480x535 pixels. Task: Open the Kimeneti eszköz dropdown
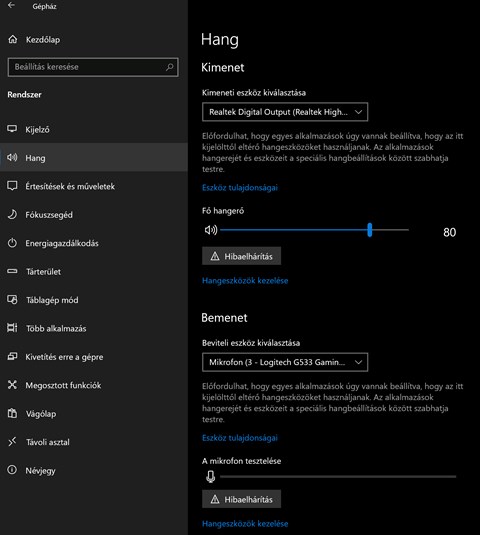(x=285, y=112)
